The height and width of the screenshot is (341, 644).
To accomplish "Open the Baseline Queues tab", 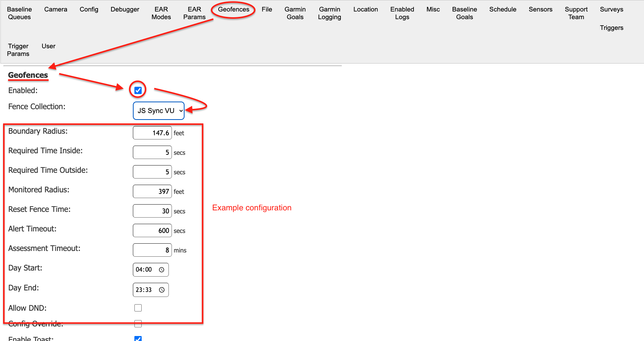I will [19, 13].
